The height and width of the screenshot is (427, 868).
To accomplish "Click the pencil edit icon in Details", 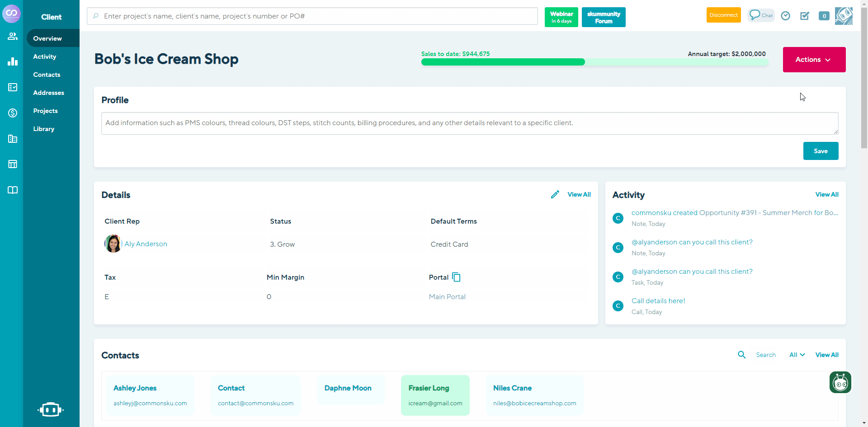I will coord(555,194).
